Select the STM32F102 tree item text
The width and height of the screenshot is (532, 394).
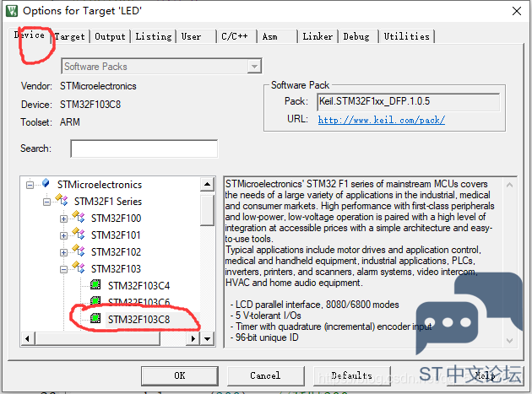click(116, 252)
